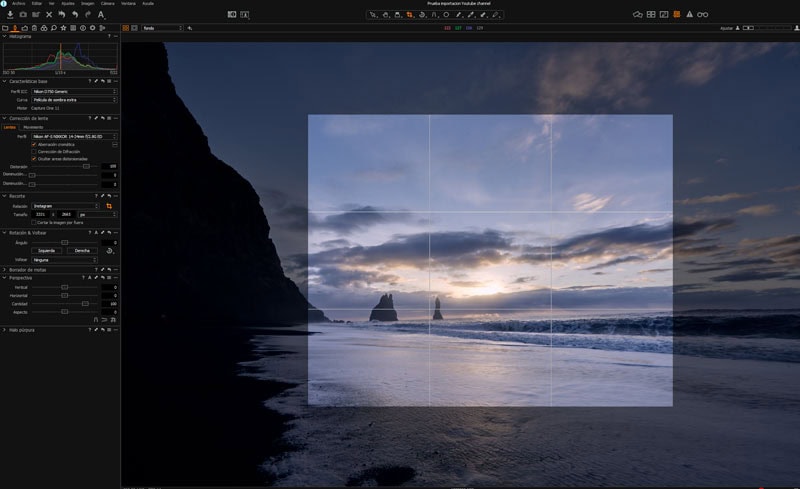Open the crop Relación Instagram dropdown
800x489 pixels.
click(66, 206)
